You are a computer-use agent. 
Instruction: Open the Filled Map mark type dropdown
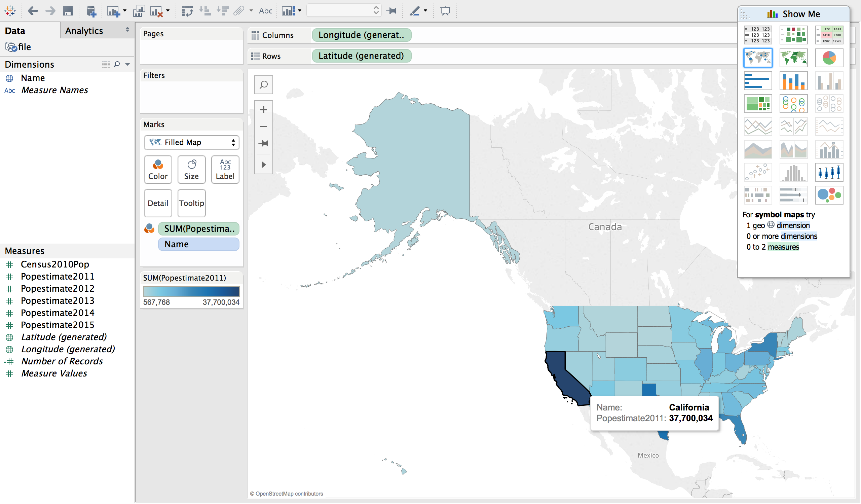coord(191,143)
